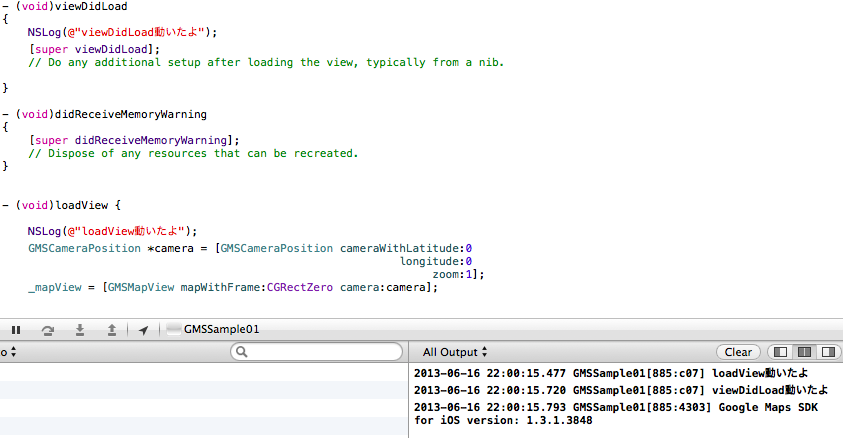
Task: Click [super didReceiveMemoryWarning] code line
Action: [134, 140]
